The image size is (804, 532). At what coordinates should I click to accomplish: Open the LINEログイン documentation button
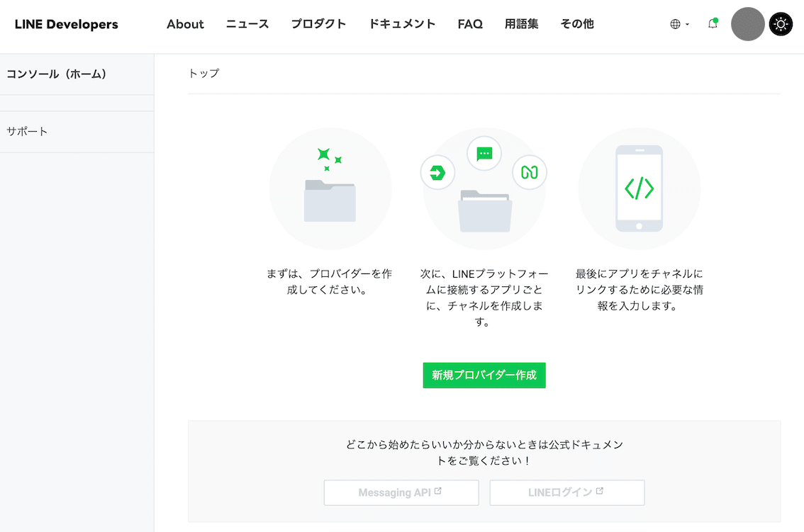click(x=567, y=492)
